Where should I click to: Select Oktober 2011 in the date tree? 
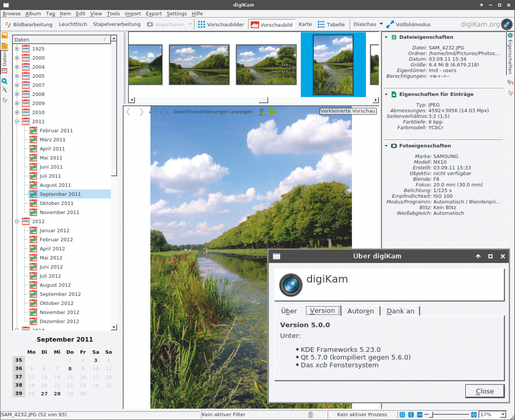[x=56, y=203]
